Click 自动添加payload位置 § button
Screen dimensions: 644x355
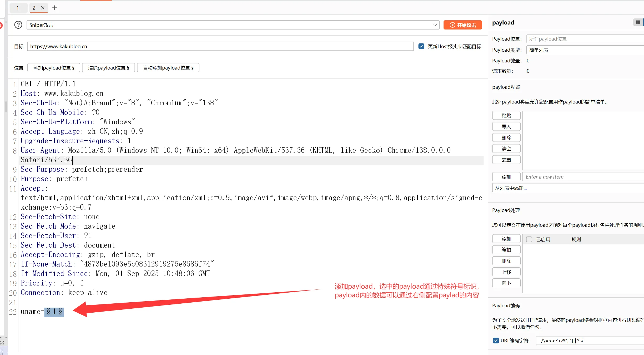click(168, 68)
